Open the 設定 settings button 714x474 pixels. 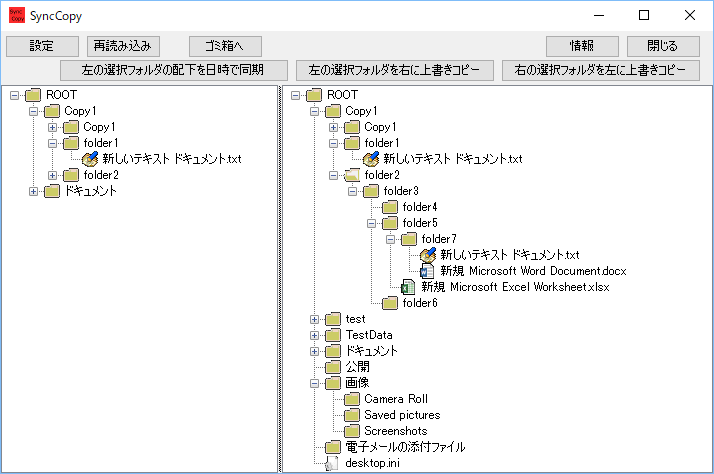(x=42, y=46)
